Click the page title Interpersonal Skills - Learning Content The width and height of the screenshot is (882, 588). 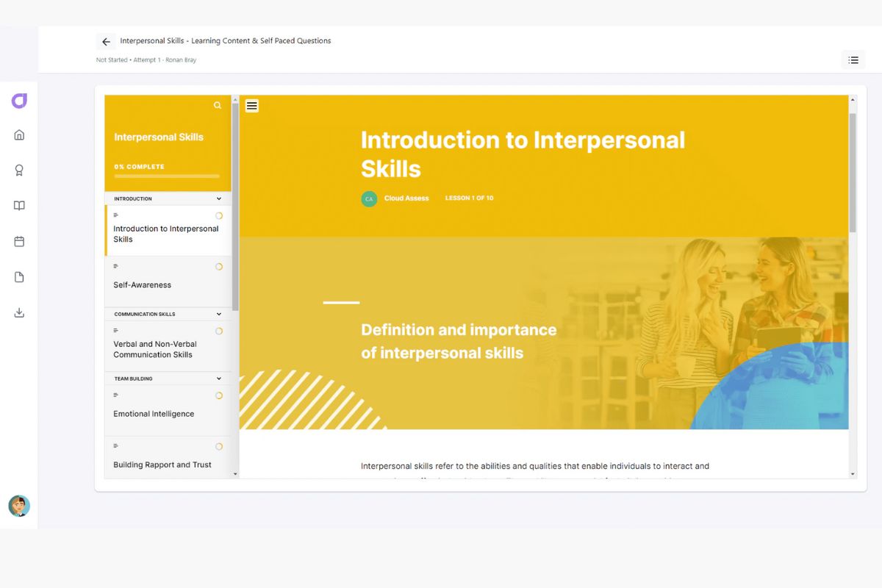point(226,41)
